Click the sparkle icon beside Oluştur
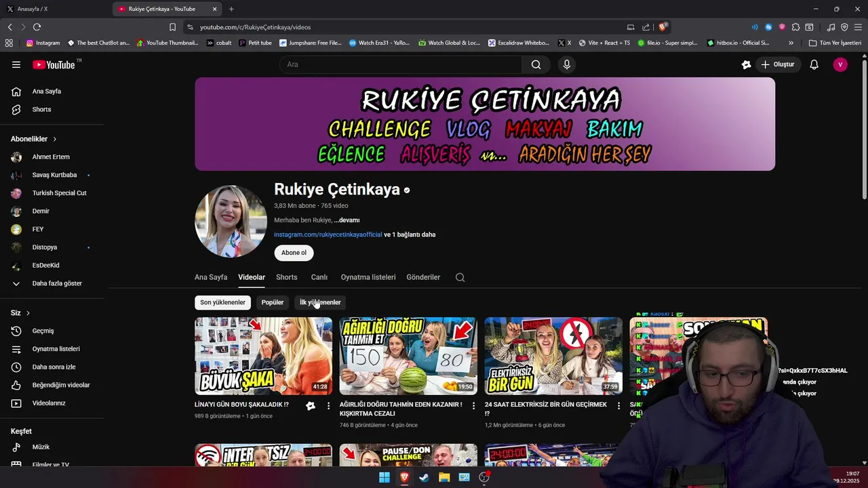 click(x=747, y=64)
